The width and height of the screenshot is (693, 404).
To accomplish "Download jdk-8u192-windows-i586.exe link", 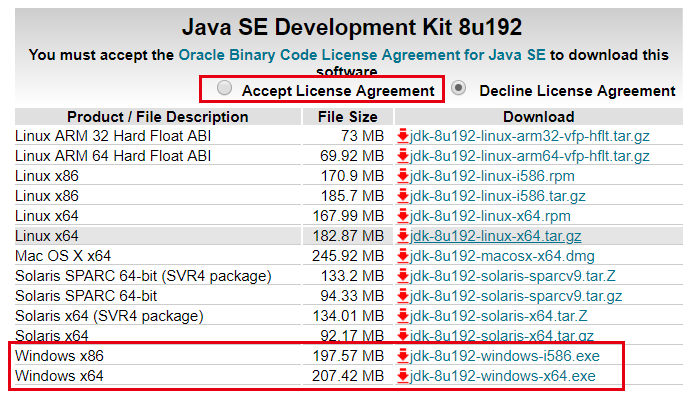I will point(505,356).
